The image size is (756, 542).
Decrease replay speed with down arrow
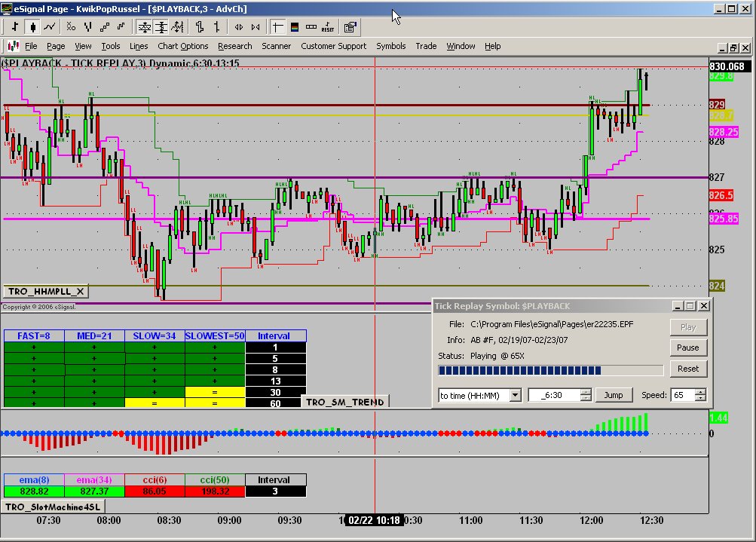click(x=700, y=399)
